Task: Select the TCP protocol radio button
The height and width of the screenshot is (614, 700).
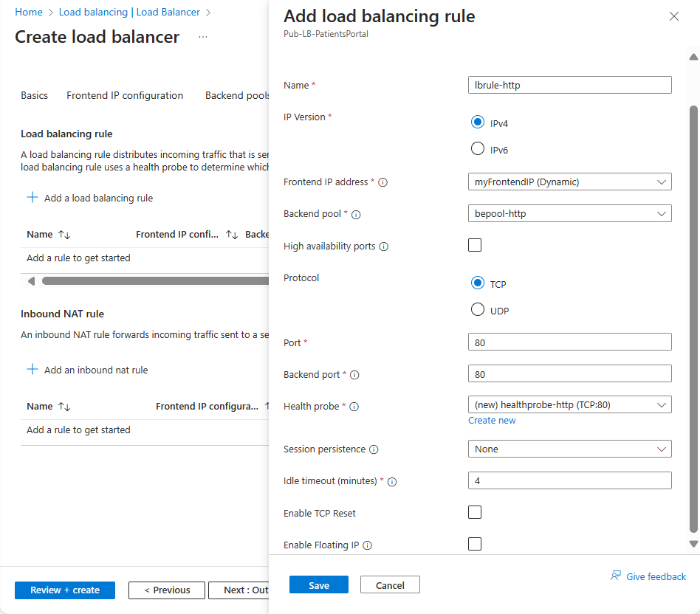Action: [x=477, y=283]
